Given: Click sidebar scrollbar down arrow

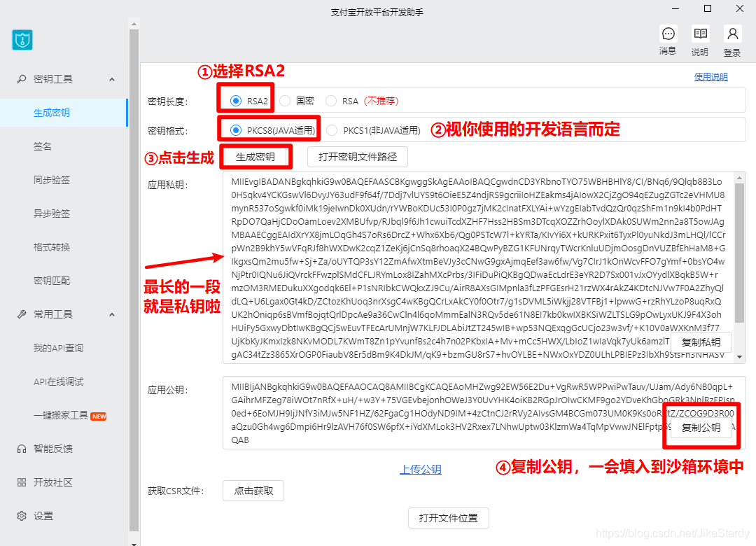Looking at the screenshot, I should pos(134,543).
